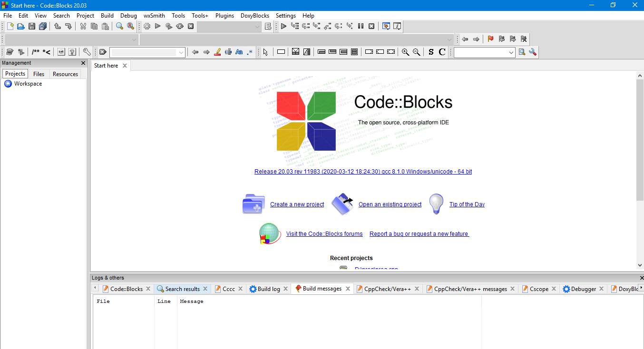
Task: Open Find with the magnifier icon
Action: click(x=120, y=26)
